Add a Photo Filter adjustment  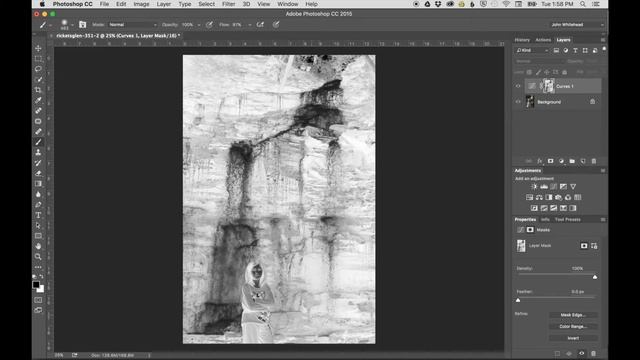pyautogui.click(x=558, y=198)
